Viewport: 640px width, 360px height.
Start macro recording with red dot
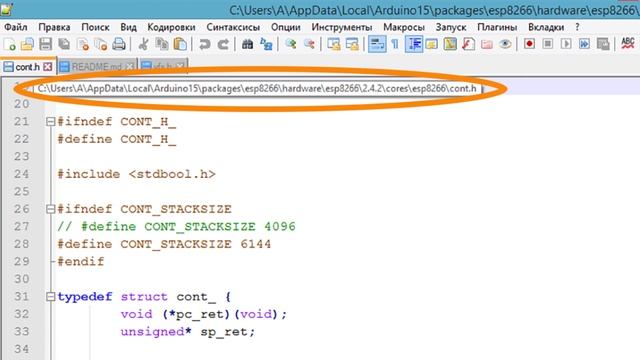[529, 44]
